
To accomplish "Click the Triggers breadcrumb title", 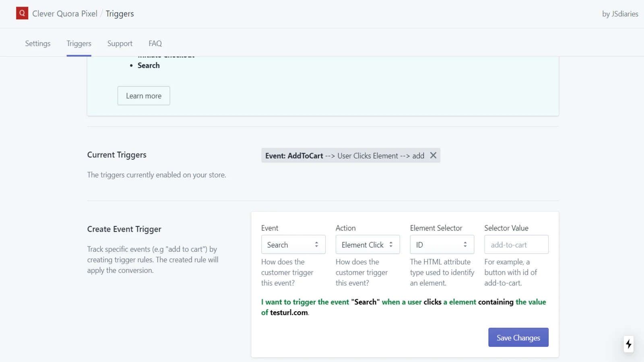I will click(x=120, y=14).
